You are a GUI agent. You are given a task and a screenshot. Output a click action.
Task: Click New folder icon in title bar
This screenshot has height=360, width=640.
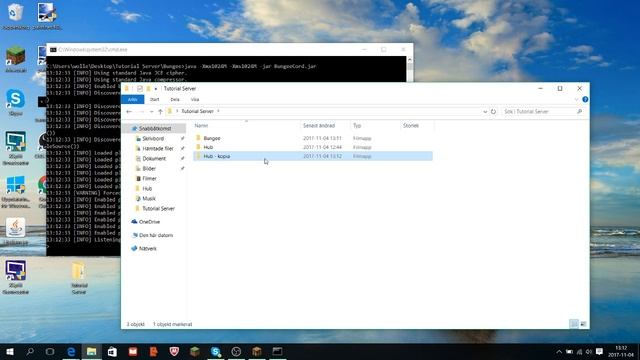149,89
